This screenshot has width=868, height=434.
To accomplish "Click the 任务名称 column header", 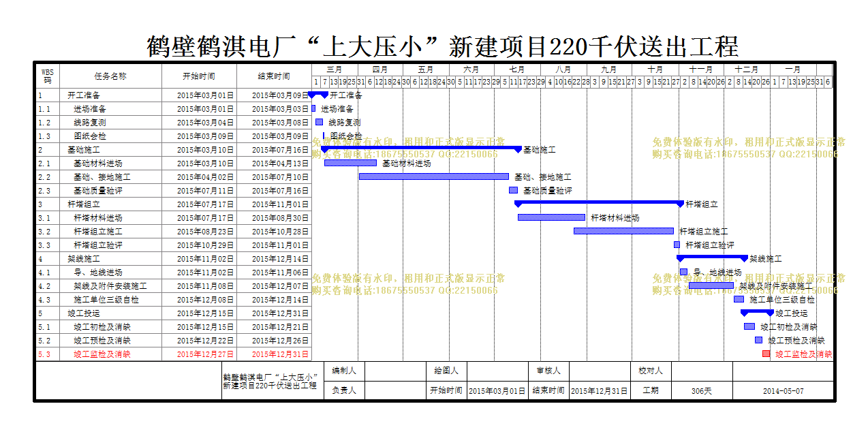I will 110,76.
